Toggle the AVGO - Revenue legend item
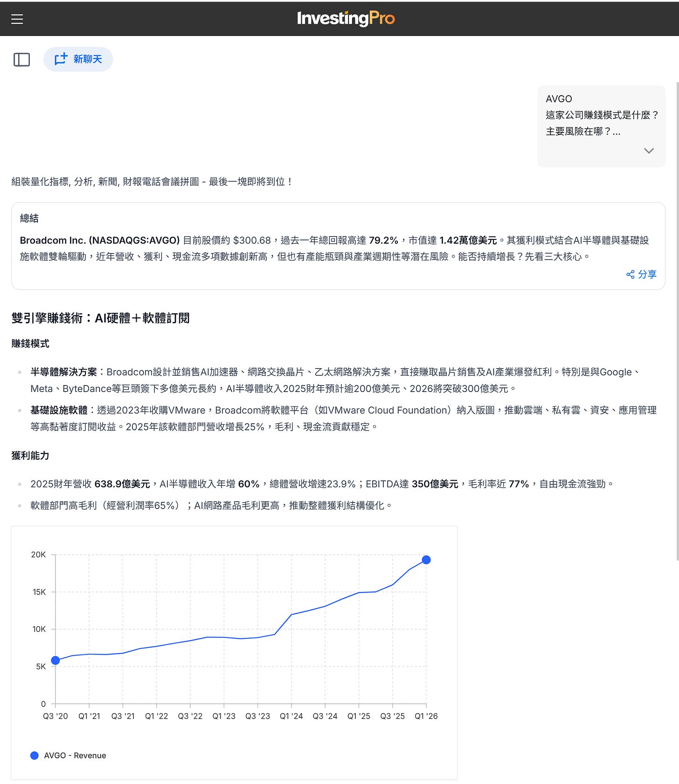 point(68,756)
